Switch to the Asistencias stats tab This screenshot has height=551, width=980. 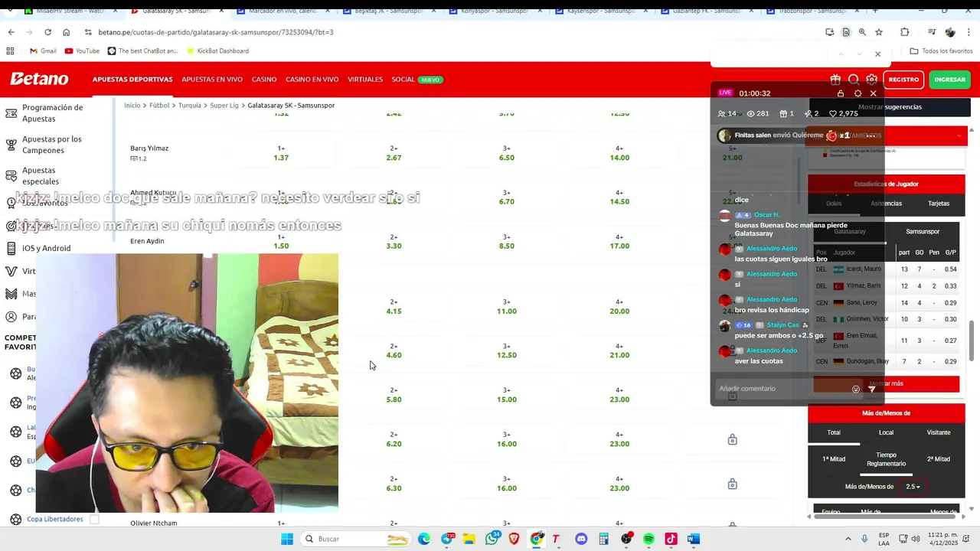886,204
